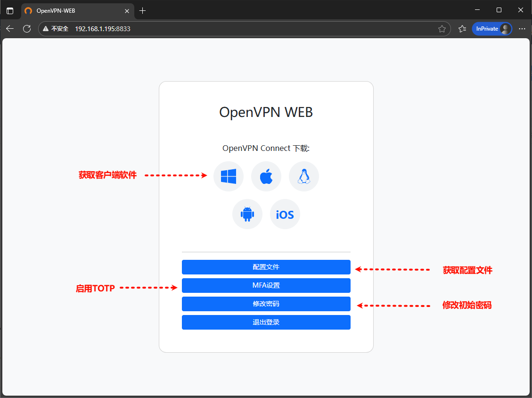
Task: Click the 配置文件 button
Action: 266,267
